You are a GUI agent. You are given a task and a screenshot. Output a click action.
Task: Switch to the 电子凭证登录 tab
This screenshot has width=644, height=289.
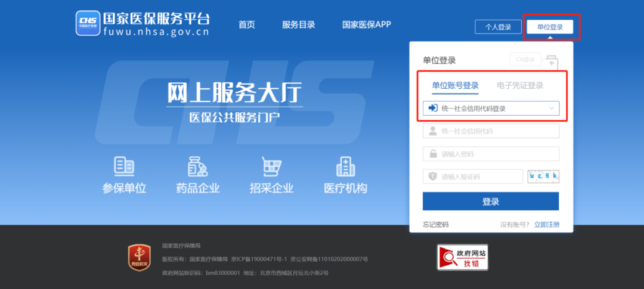coord(520,85)
